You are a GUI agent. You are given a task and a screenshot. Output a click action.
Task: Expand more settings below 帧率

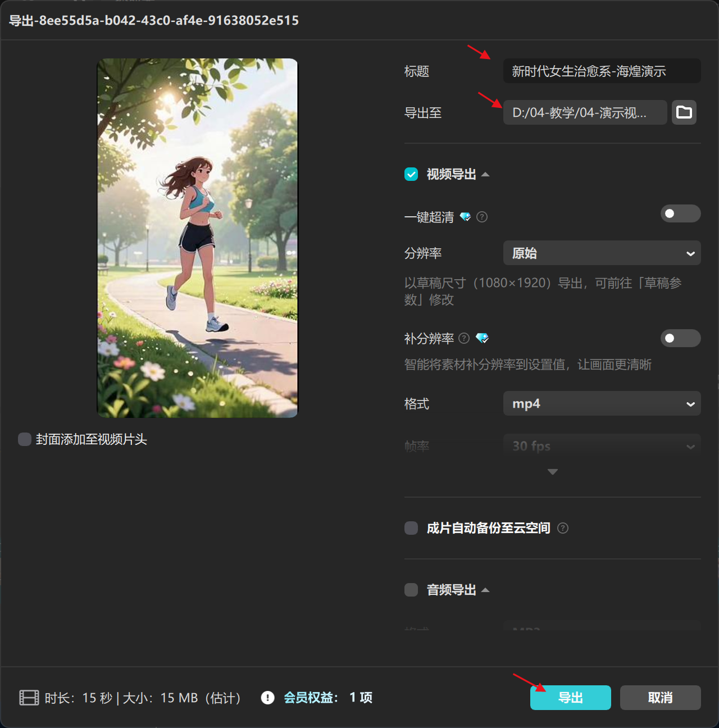click(552, 472)
